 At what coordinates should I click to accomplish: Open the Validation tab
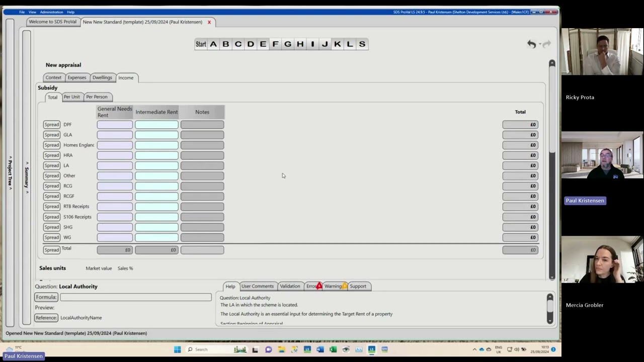(290, 286)
